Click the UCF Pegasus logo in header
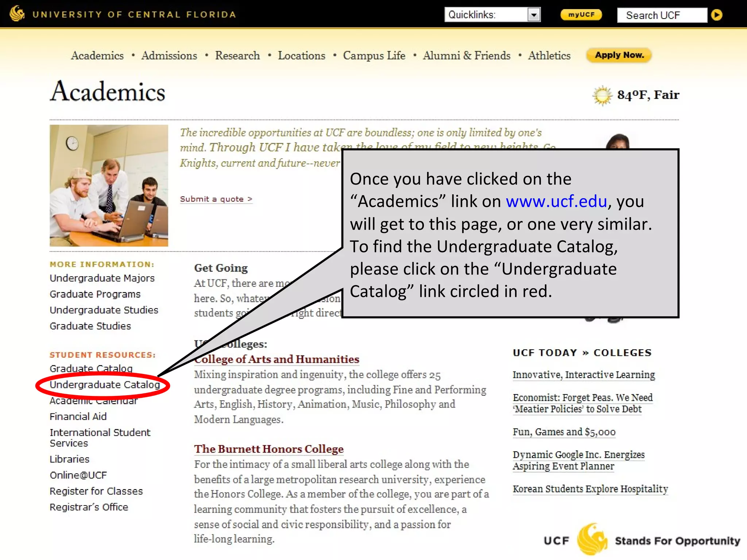Screen dimensions: 747x560 pos(17,14)
